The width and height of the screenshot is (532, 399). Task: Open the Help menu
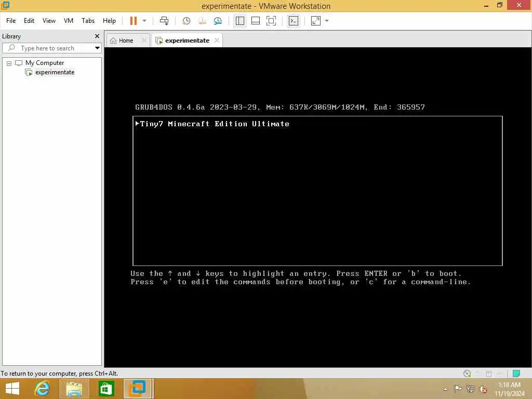pyautogui.click(x=109, y=21)
